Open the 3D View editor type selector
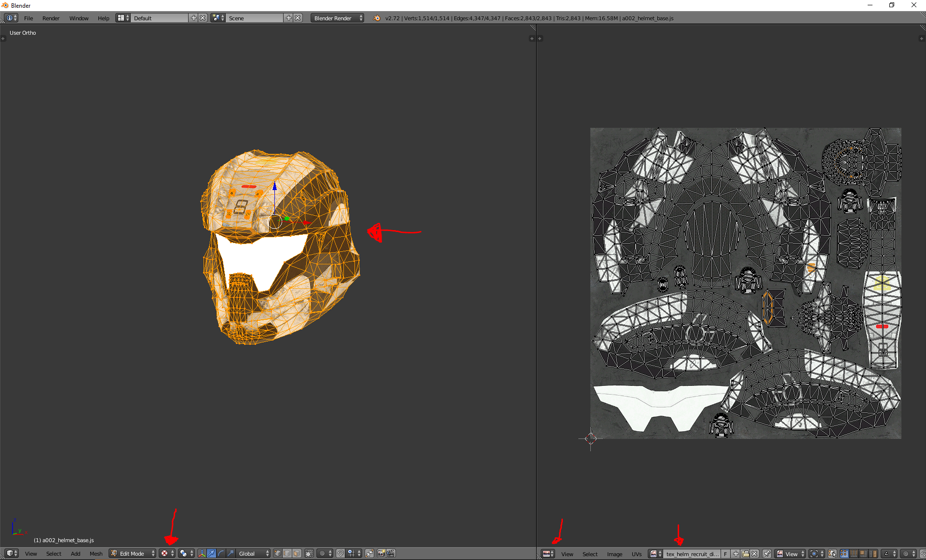This screenshot has height=560, width=926. point(12,553)
